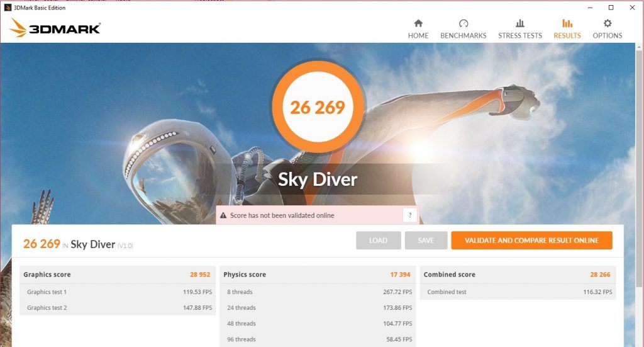Click the '26 269 in Sky Diver' result heading

[x=69, y=244]
